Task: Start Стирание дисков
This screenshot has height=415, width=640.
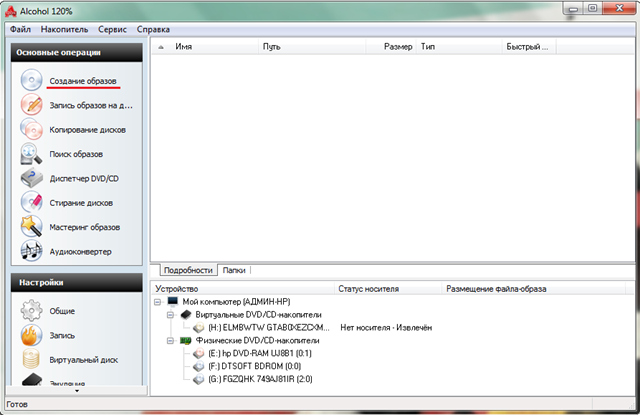Action: 81,203
